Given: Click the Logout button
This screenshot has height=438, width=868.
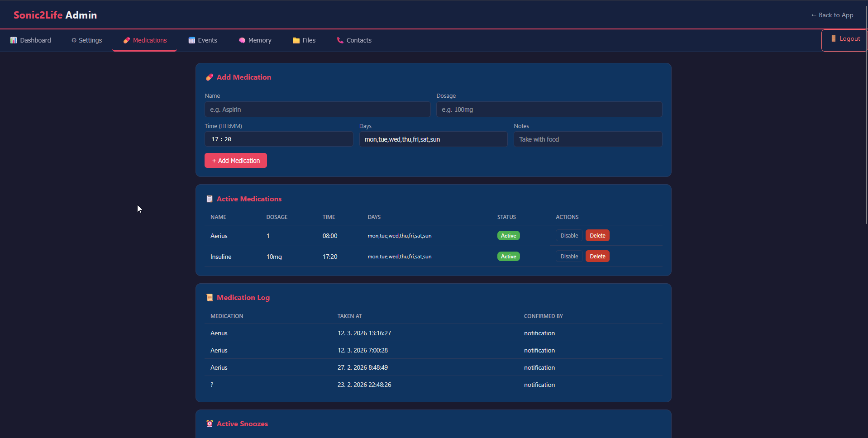Looking at the screenshot, I should point(844,40).
